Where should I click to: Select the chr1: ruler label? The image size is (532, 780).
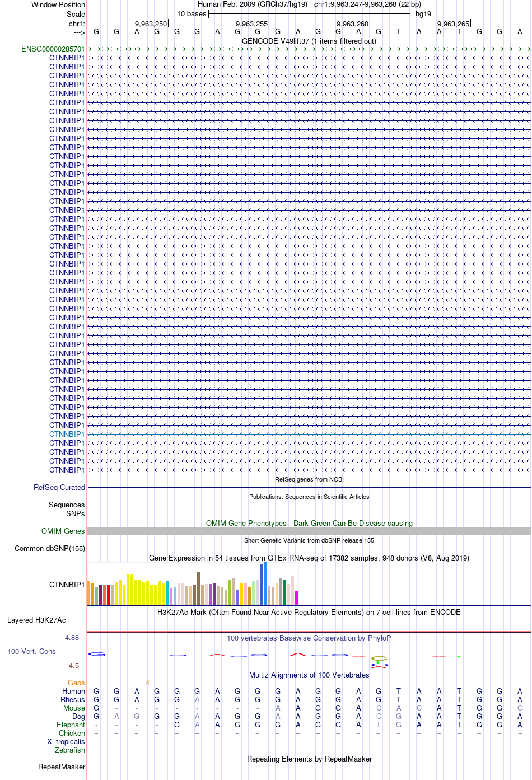coord(77,24)
